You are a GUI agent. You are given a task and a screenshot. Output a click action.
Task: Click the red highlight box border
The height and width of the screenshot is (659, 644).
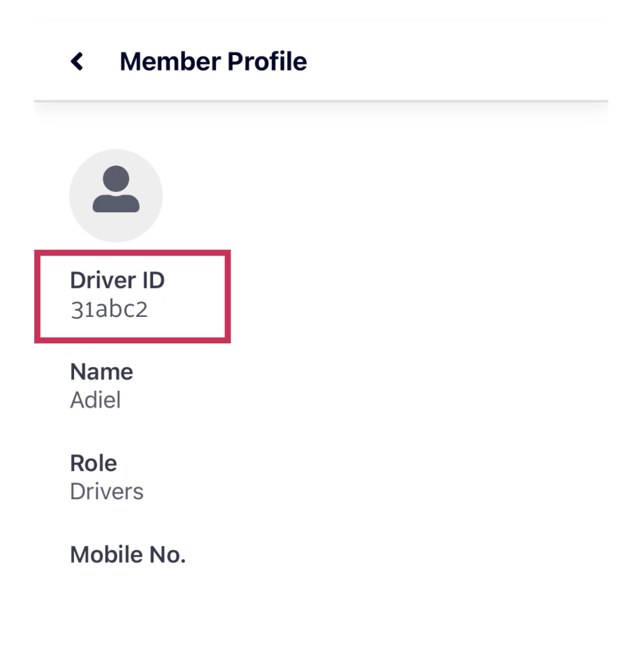pyautogui.click(x=133, y=253)
